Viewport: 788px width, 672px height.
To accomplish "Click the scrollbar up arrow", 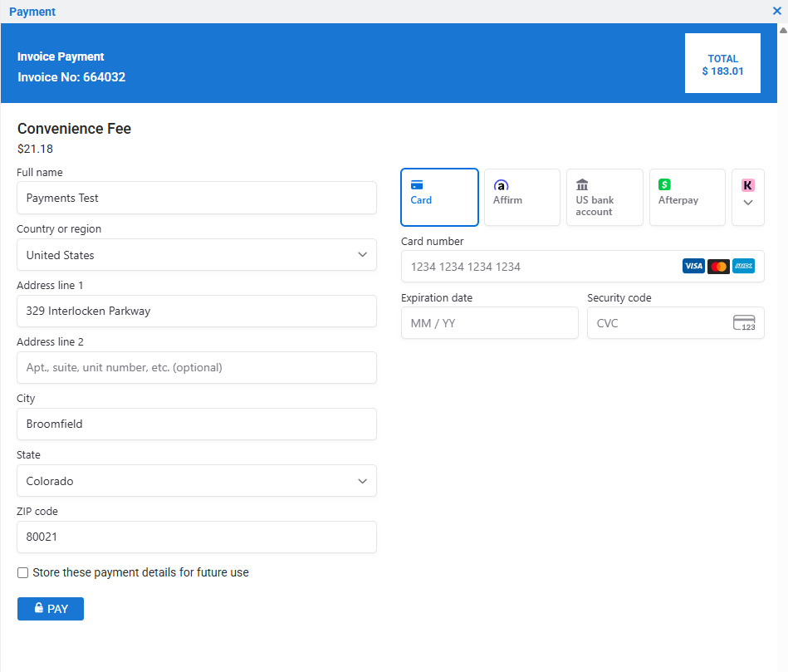I will point(782,30).
